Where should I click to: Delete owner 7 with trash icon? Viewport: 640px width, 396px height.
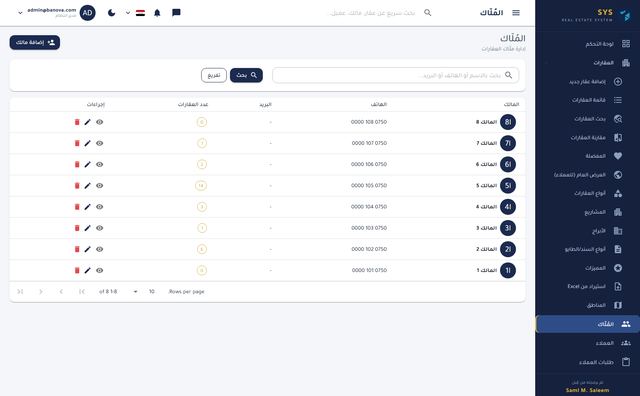pos(77,143)
